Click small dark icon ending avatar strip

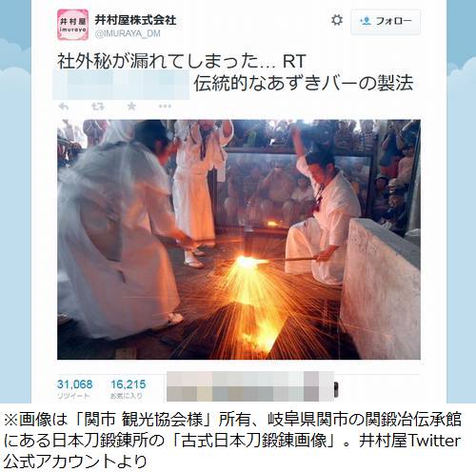[x=336, y=389]
